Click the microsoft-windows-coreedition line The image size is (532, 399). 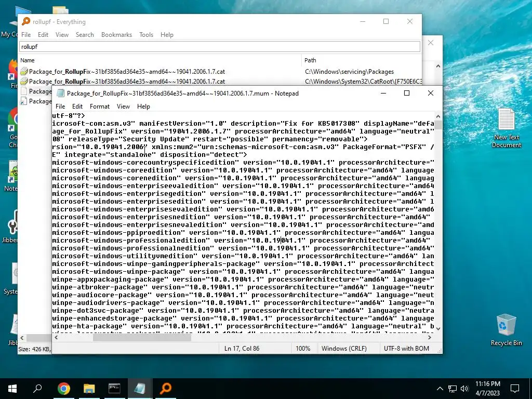point(243,170)
